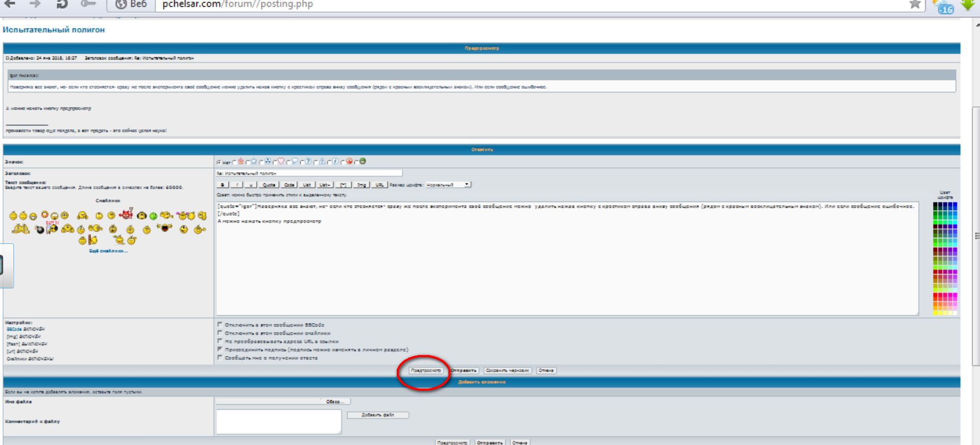980x445 pixels.
Task: Click the bookmark star in the address bar
Action: 914,5
